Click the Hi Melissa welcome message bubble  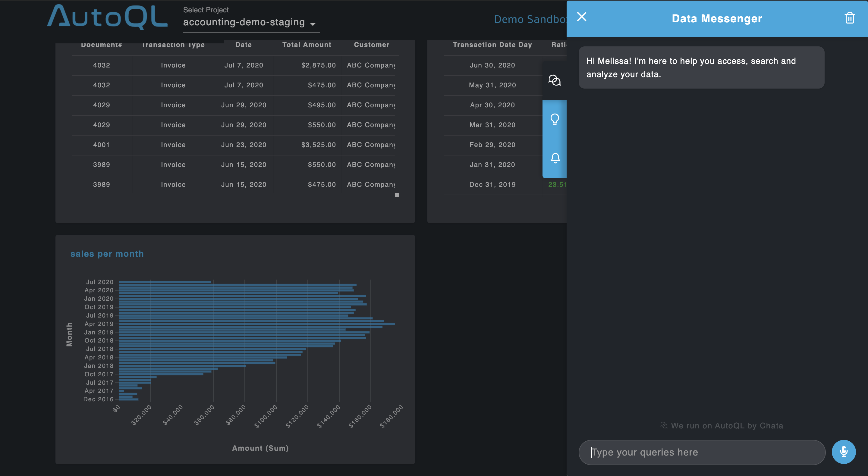click(x=701, y=68)
